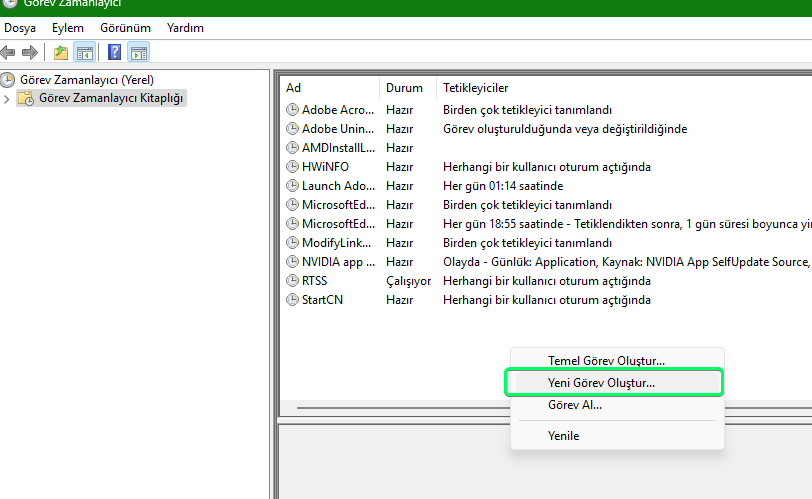The width and height of the screenshot is (812, 499).
Task: Click the Forward arrow toolbar icon
Action: point(30,52)
